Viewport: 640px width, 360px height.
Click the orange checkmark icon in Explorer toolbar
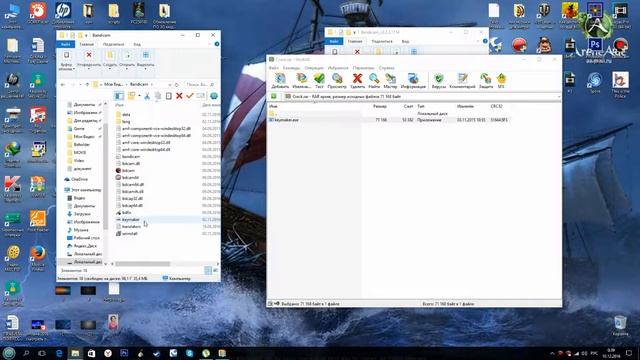click(x=189, y=96)
